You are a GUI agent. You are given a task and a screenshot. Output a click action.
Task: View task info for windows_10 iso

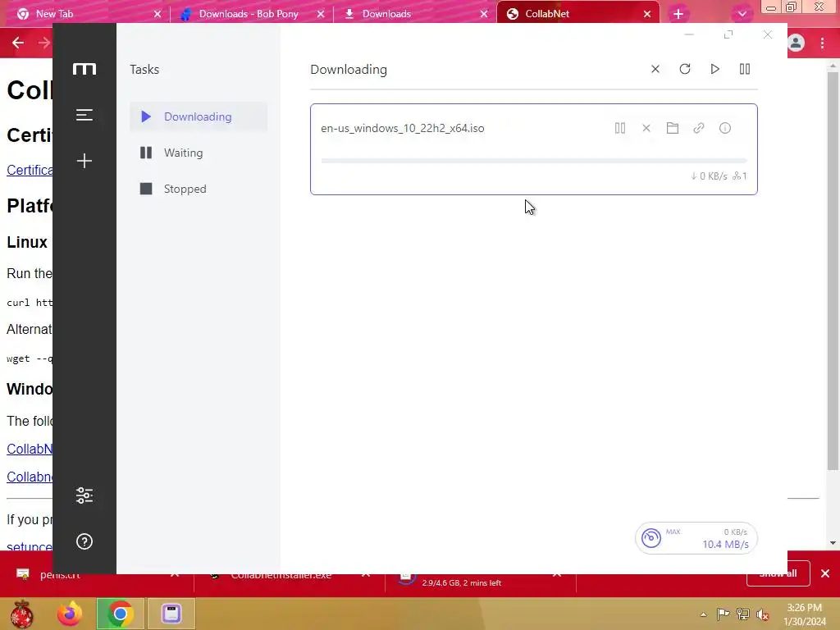(x=725, y=128)
